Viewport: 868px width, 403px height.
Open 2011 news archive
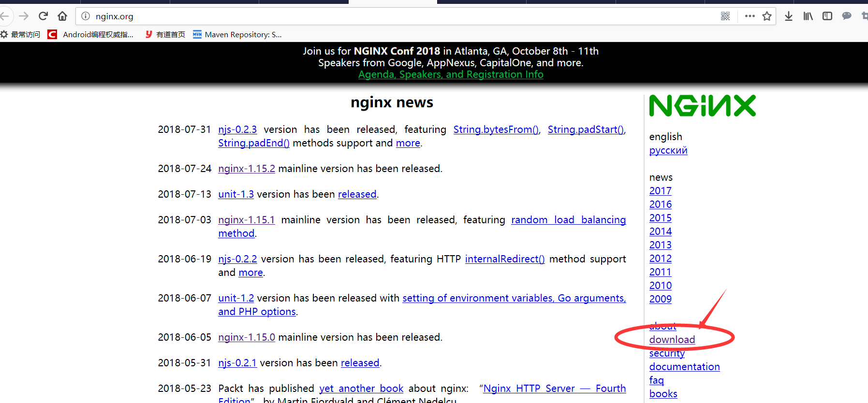661,272
